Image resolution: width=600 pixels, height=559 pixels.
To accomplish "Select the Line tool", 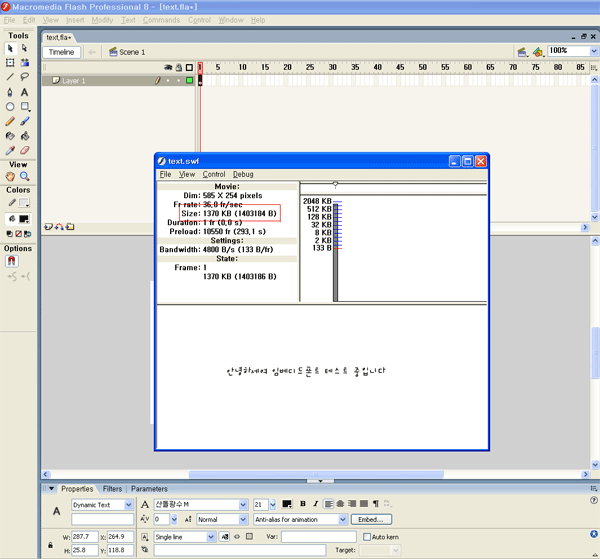I will click(x=10, y=77).
